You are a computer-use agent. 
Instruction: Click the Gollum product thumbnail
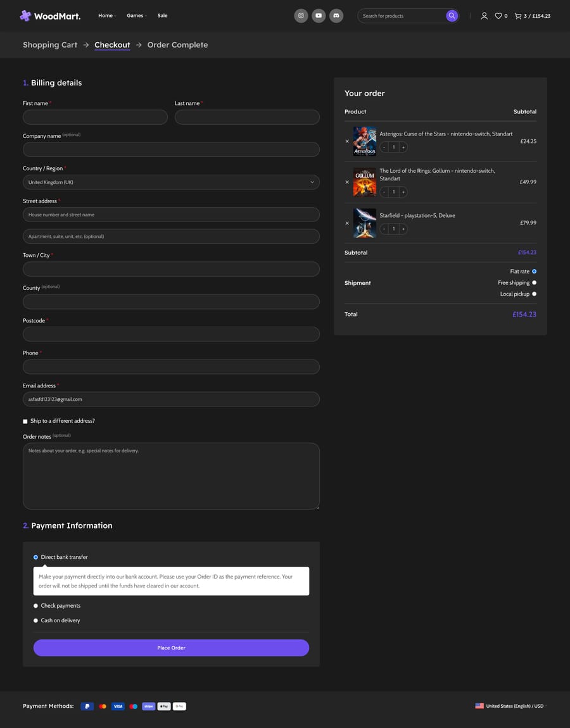pyautogui.click(x=365, y=182)
